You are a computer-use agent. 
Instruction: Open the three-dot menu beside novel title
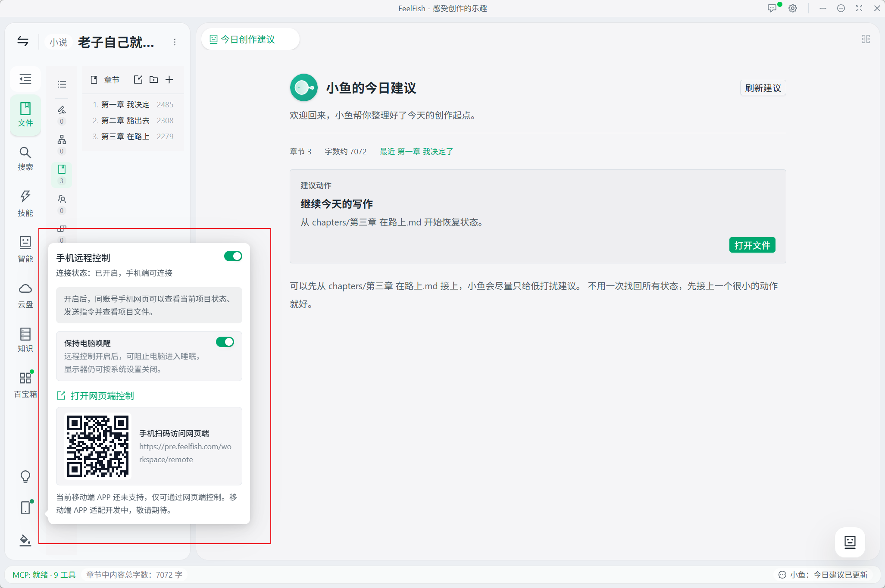175,42
